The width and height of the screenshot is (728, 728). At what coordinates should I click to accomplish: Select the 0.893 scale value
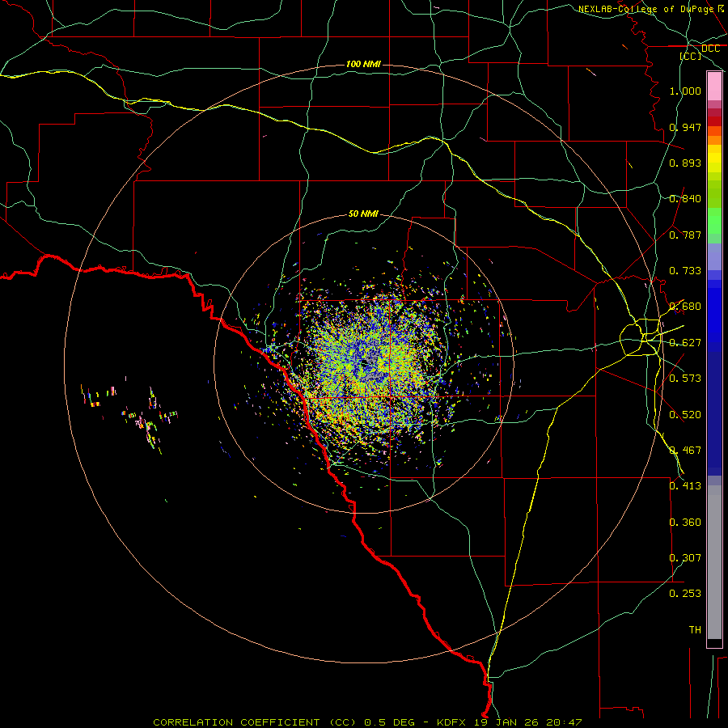pos(685,163)
